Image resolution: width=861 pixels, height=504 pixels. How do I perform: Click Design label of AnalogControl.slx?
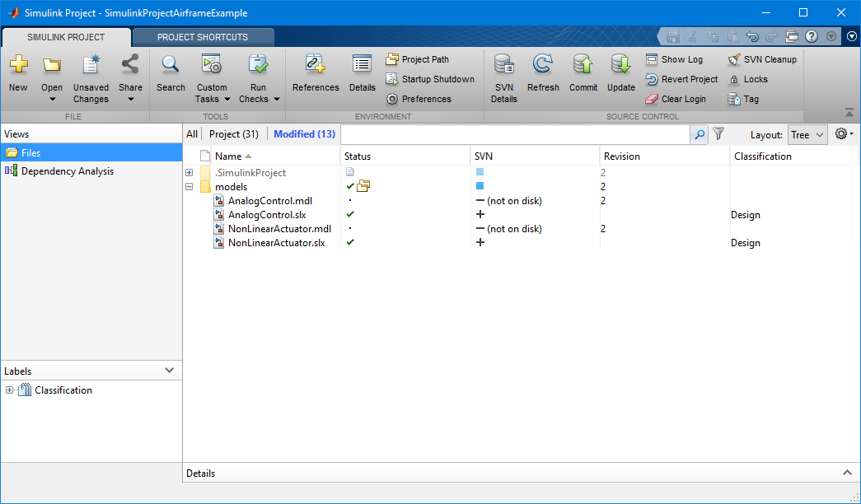(746, 215)
